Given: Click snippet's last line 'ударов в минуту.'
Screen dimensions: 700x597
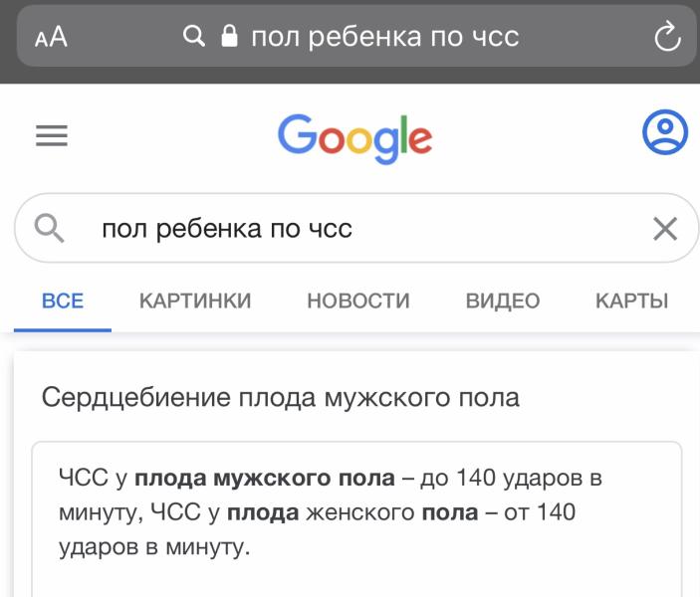Looking at the screenshot, I should point(150,547).
